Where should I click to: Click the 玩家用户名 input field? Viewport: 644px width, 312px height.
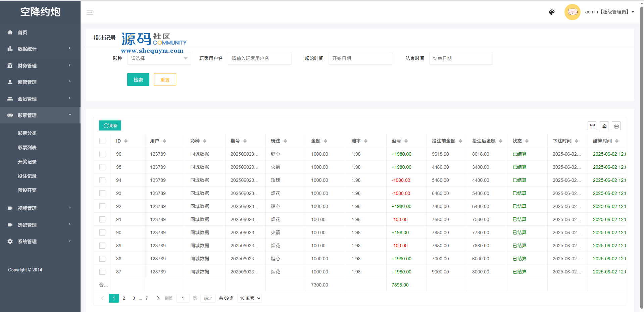pos(259,58)
